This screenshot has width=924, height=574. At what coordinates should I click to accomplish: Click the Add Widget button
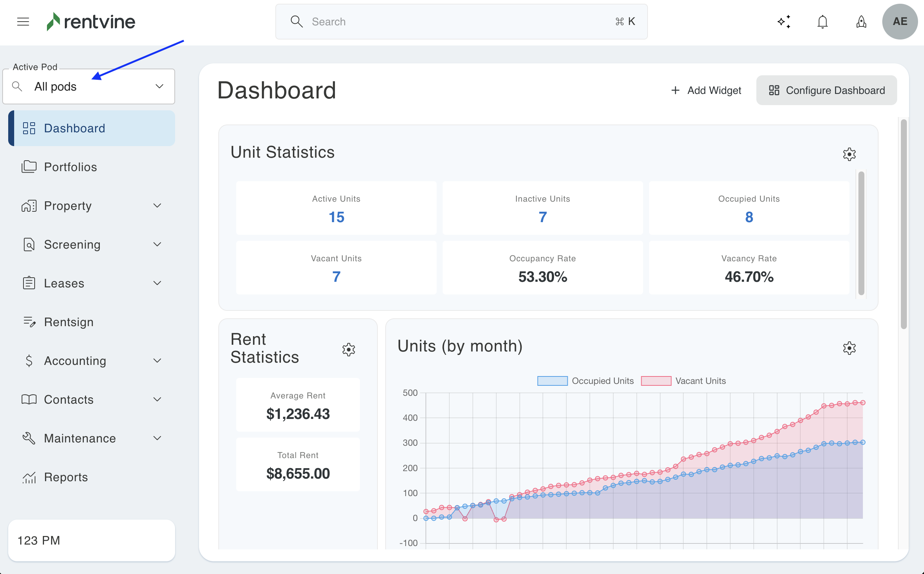pyautogui.click(x=706, y=90)
